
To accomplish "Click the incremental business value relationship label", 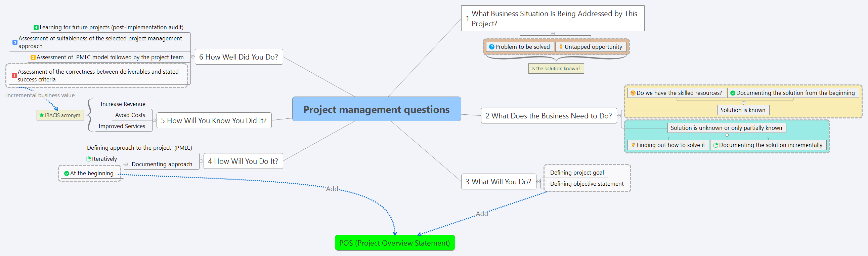I will [x=40, y=96].
